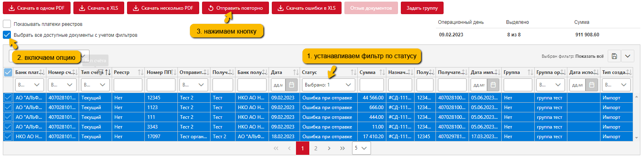Switch to page 2 of table
The image size is (644, 156).
tap(316, 148)
